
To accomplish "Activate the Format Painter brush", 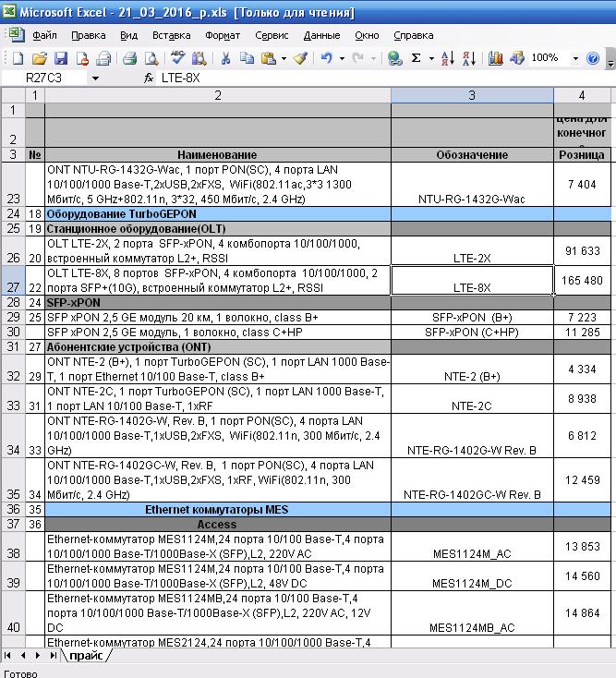I will click(x=300, y=58).
